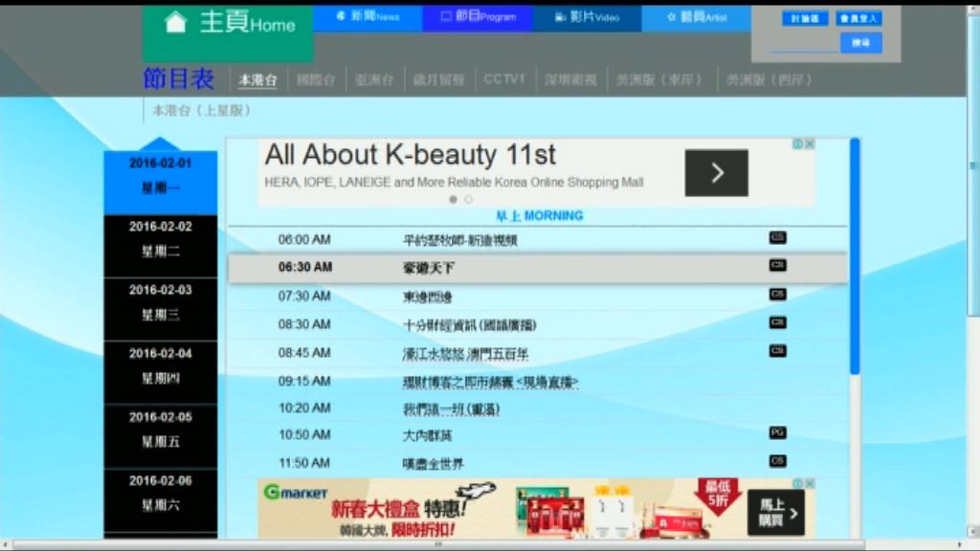This screenshot has height=551, width=980.
Task: Open the Program navigation tab
Action: (x=478, y=17)
